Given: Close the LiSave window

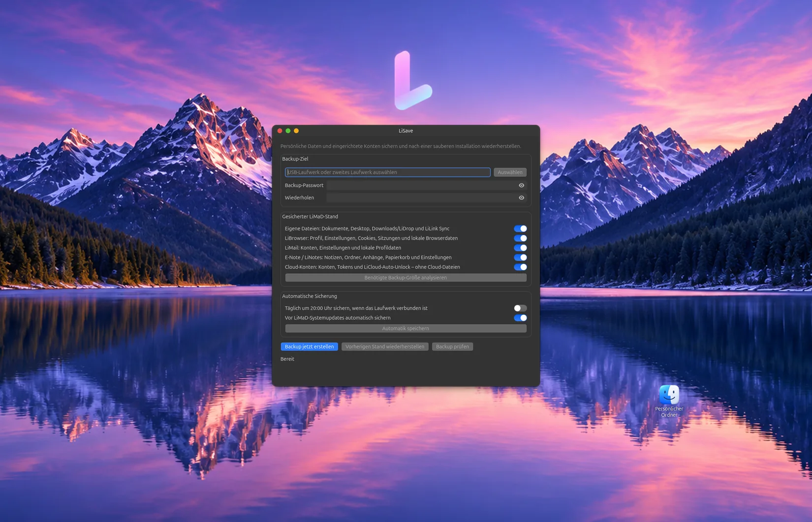Looking at the screenshot, I should (280, 131).
